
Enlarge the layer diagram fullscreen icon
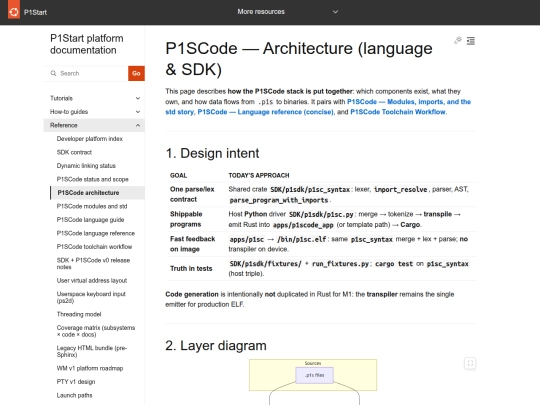tap(470, 363)
